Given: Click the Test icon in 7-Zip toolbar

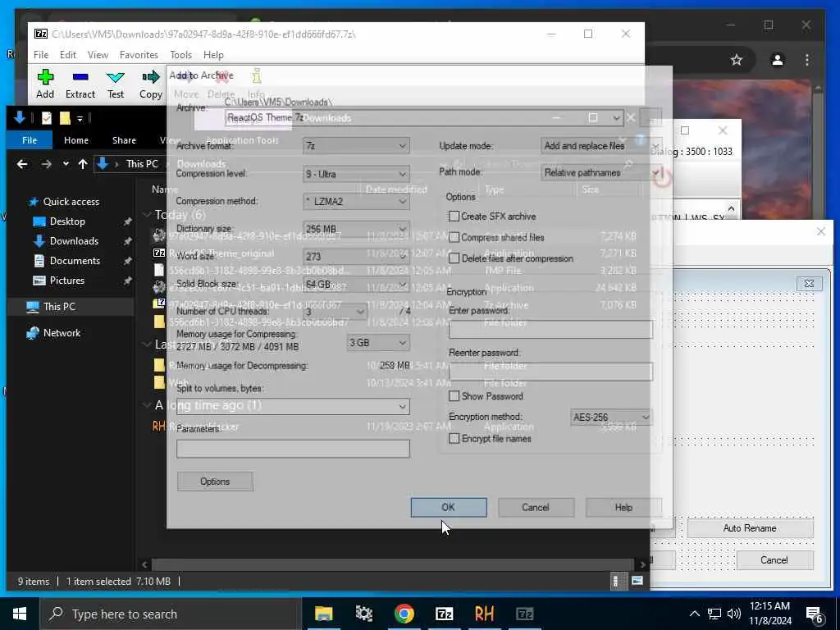Looking at the screenshot, I should (115, 84).
